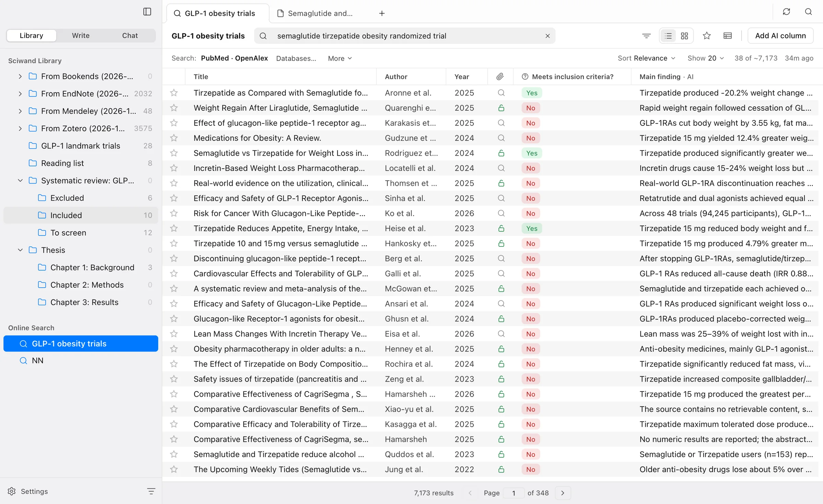
Task: Click open-access lock for Quddos row
Action: [x=501, y=454]
